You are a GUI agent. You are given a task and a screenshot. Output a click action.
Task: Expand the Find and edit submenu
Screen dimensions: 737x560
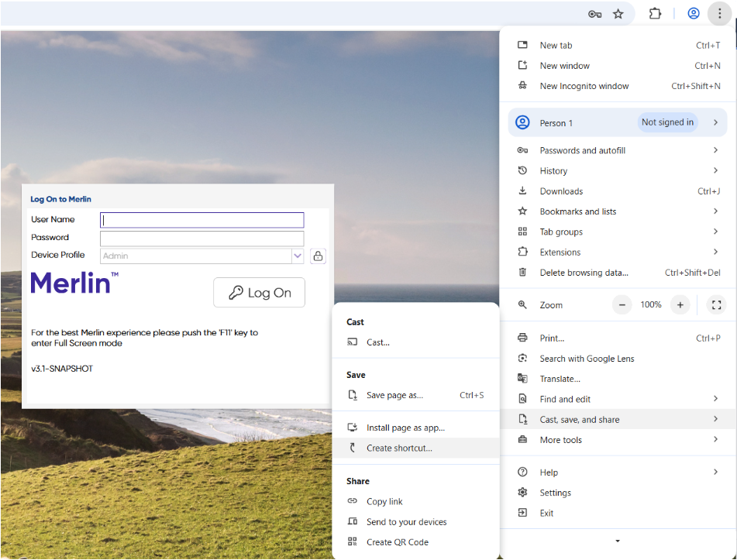click(x=618, y=400)
